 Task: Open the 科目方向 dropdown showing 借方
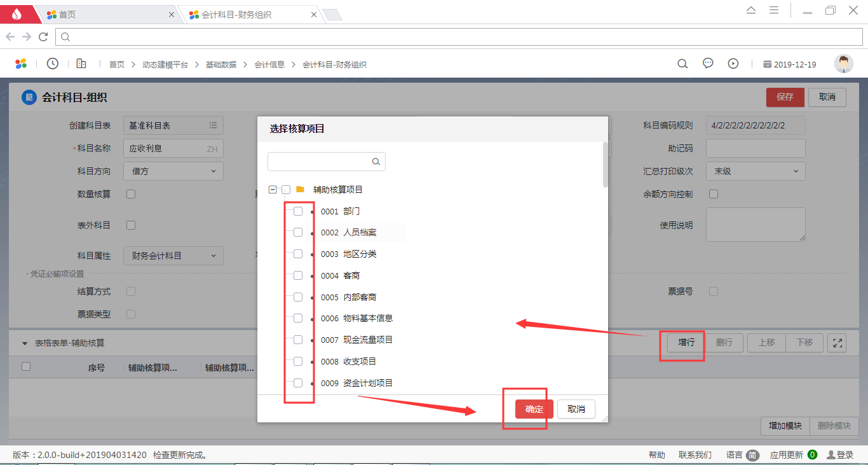(173, 171)
